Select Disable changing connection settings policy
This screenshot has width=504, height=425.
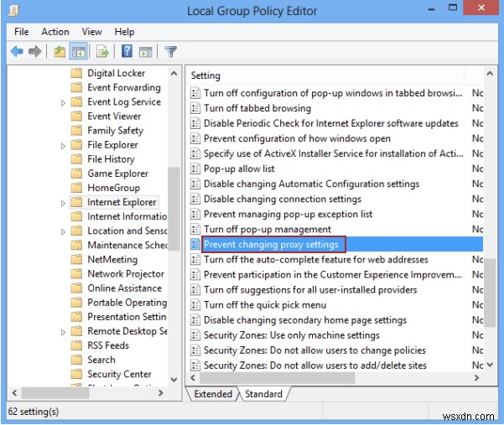[283, 199]
